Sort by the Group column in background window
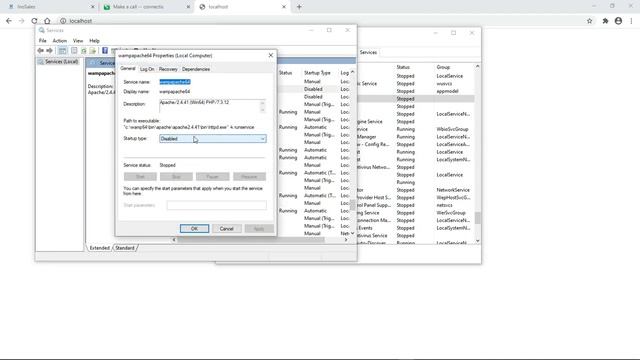This screenshot has height=360, width=640. (x=443, y=67)
